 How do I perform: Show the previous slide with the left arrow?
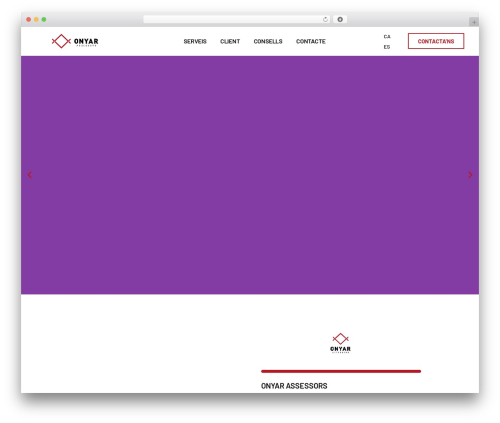click(x=30, y=175)
